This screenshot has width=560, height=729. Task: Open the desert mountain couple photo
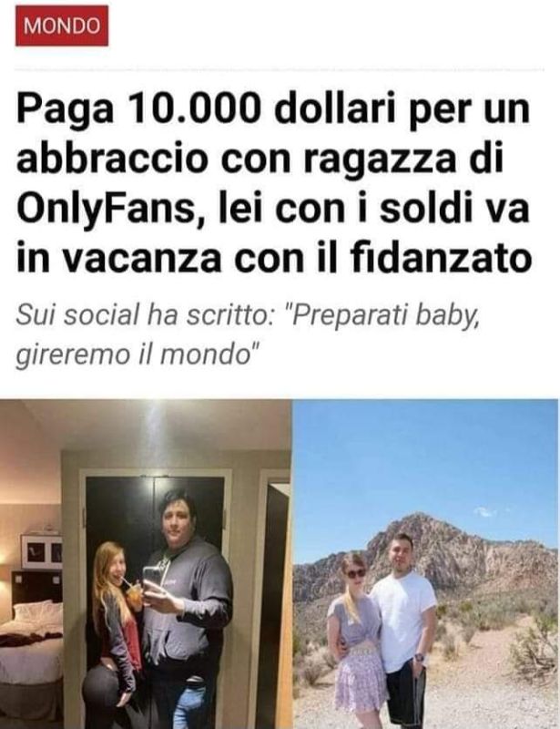coord(425,564)
